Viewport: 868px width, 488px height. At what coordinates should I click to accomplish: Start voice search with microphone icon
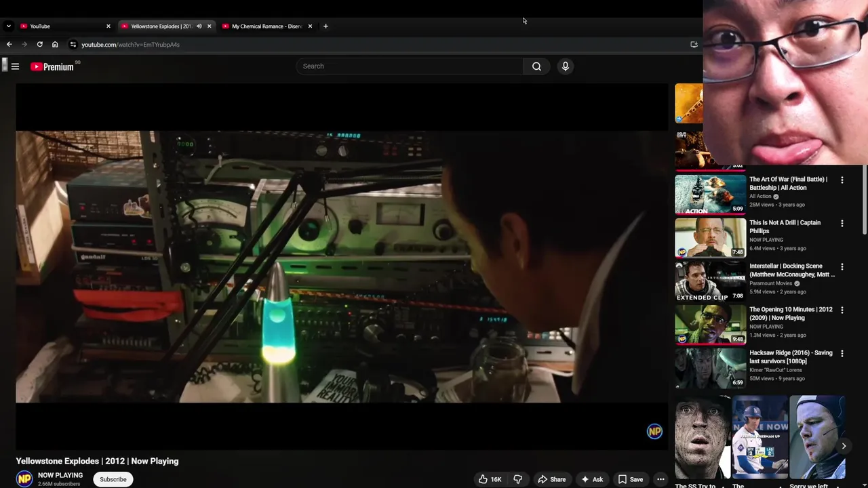pyautogui.click(x=565, y=66)
